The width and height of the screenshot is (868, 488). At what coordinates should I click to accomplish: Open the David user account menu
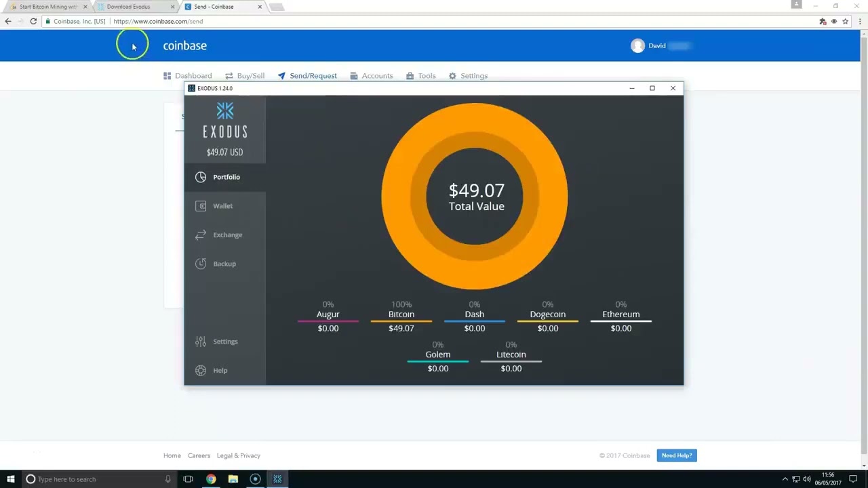661,45
